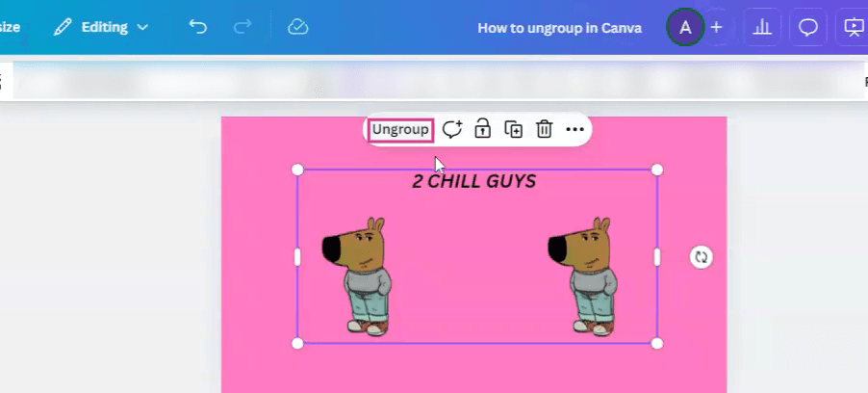Redo with the forward arrow icon
The height and width of the screenshot is (393, 868).
243,27
